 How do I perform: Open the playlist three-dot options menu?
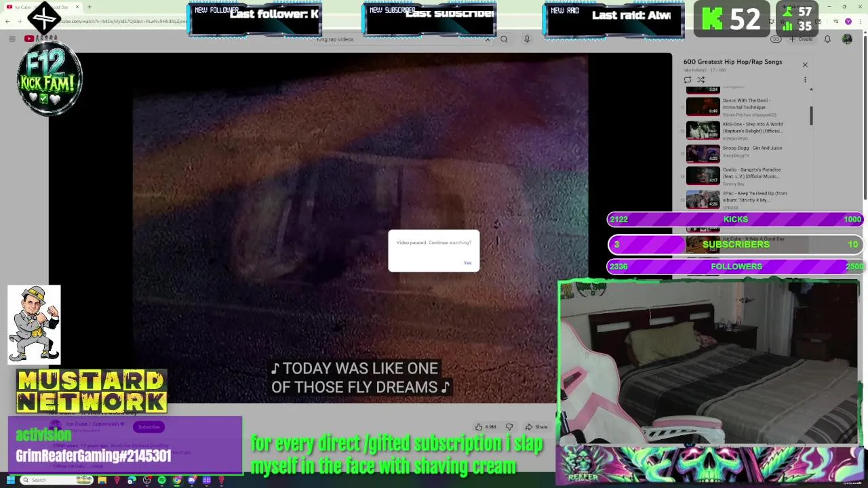[x=805, y=80]
